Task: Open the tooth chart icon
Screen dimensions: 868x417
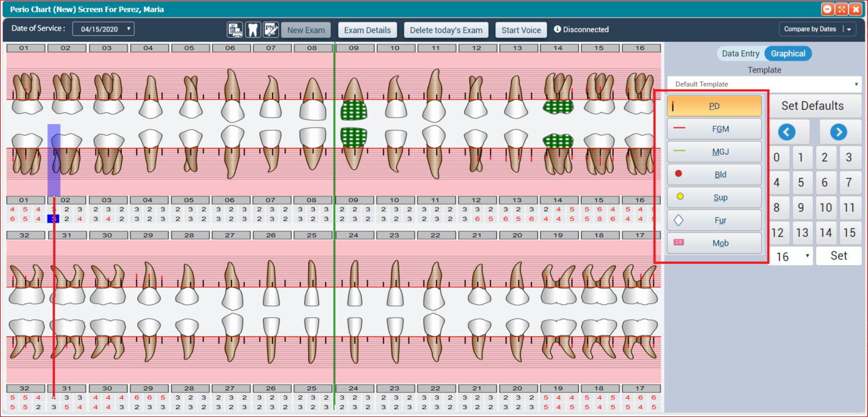Action: [253, 30]
